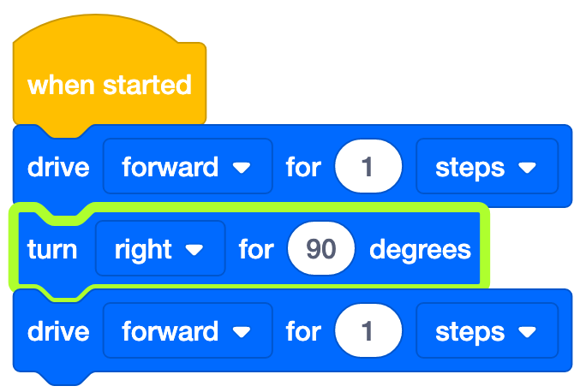Image resolution: width=586 pixels, height=392 pixels.
Task: Click the "1" value field in first drive block
Action: 368,167
